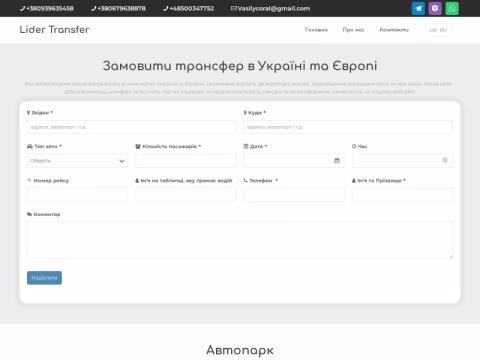480x360 pixels.
Task: Click the Телефон input field
Action: (x=294, y=195)
